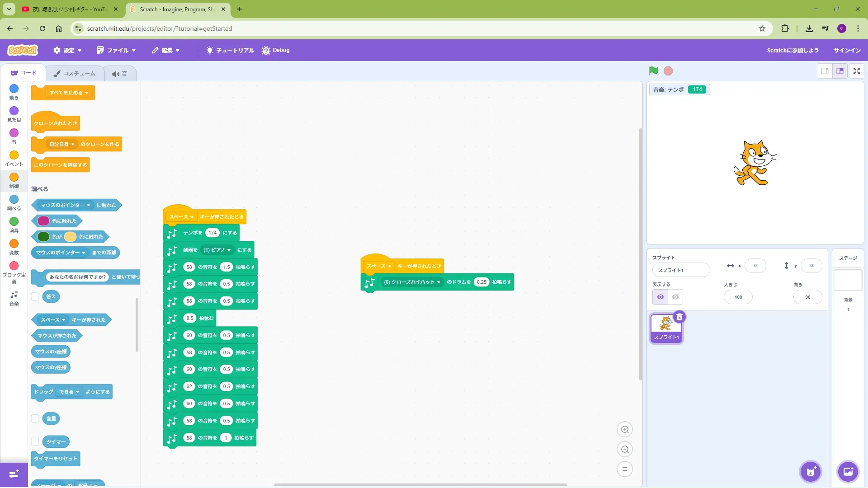The image size is (868, 488).
Task: Hide the sprite with crossed-eye button
Action: (x=675, y=297)
